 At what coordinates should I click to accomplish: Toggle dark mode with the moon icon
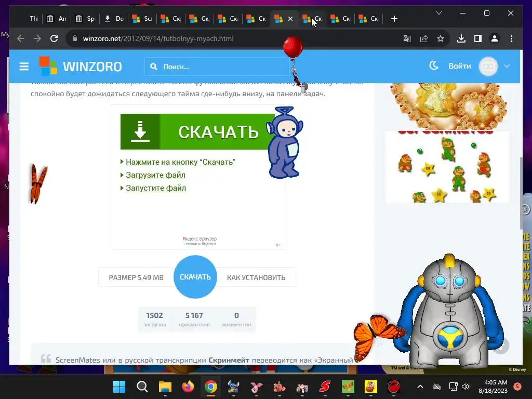434,65
